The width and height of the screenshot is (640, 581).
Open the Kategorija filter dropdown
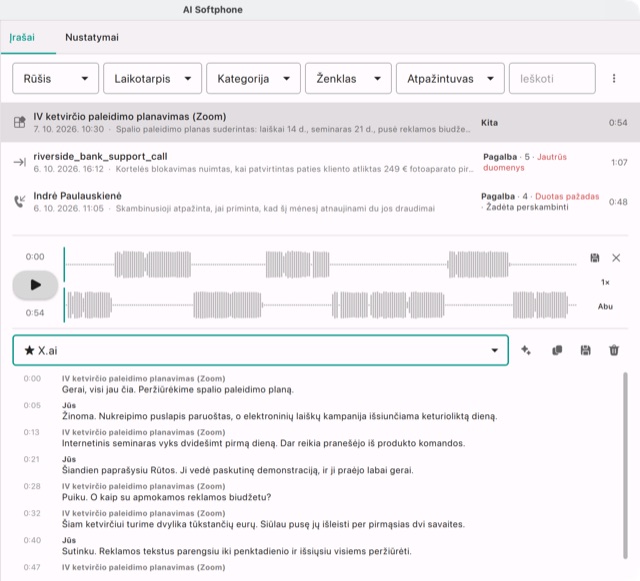tap(253, 78)
